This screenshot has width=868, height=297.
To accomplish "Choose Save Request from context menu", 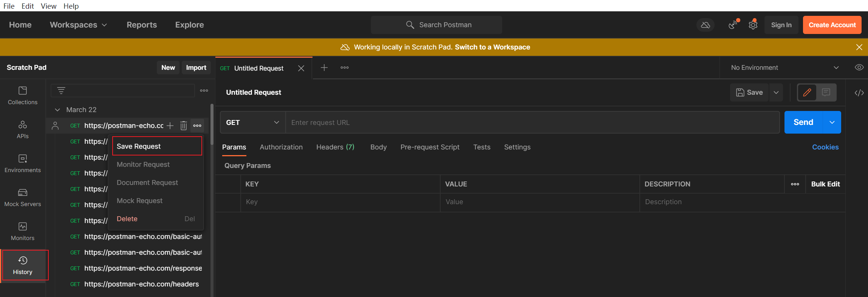I will click(157, 146).
